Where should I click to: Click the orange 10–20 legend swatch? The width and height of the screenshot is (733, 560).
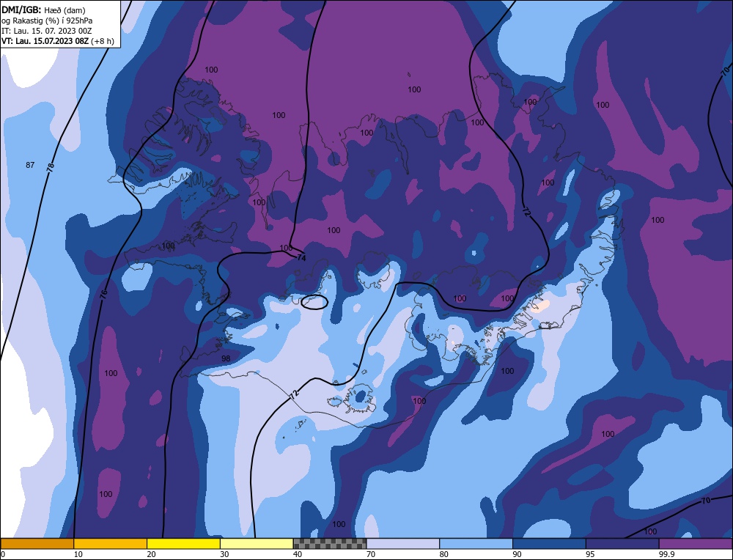(111, 543)
